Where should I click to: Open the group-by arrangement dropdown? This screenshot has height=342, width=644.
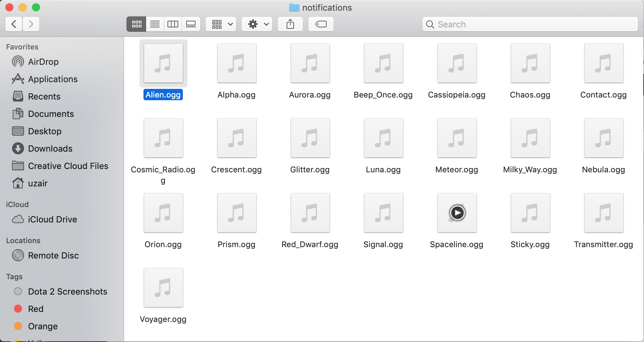[221, 24]
